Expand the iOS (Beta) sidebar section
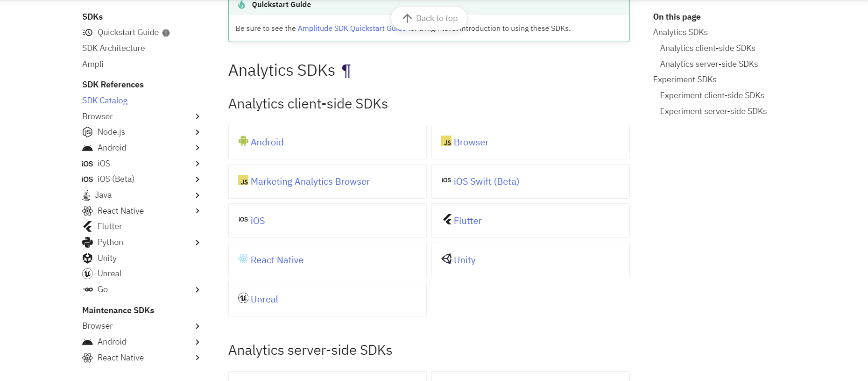Viewport: 868px width, 381px height. [x=198, y=180]
